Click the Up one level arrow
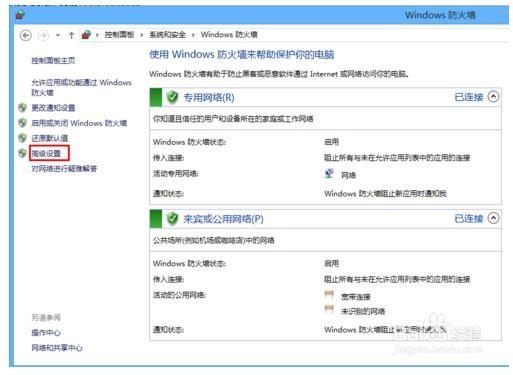Screen dimensions: 513x375 click(x=71, y=35)
